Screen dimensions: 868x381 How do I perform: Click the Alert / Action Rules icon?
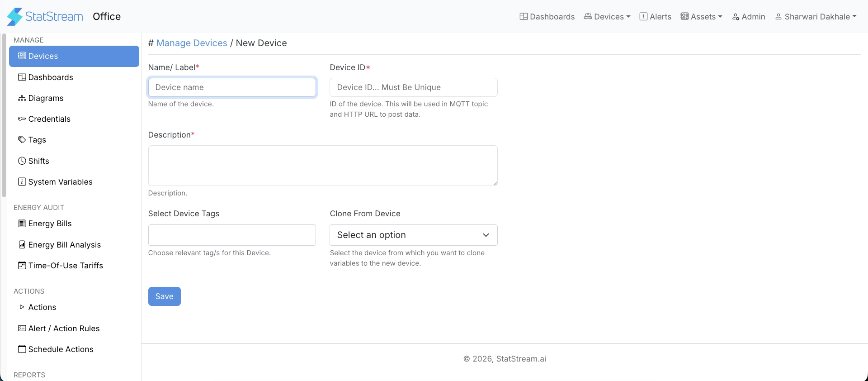(22, 328)
